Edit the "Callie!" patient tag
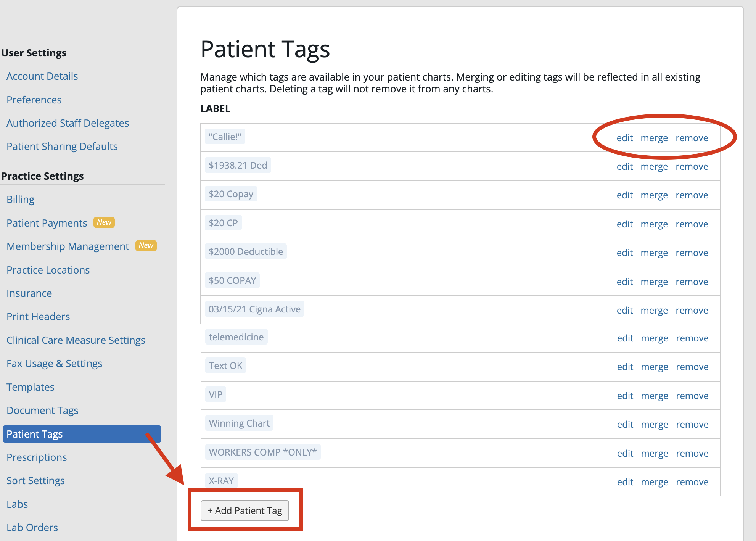756x541 pixels. [x=624, y=138]
